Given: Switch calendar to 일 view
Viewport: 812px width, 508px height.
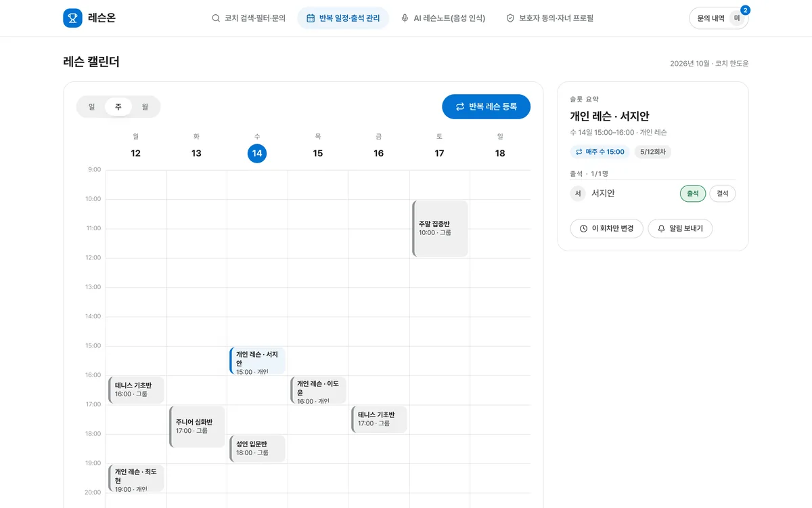Looking at the screenshot, I should tap(91, 107).
